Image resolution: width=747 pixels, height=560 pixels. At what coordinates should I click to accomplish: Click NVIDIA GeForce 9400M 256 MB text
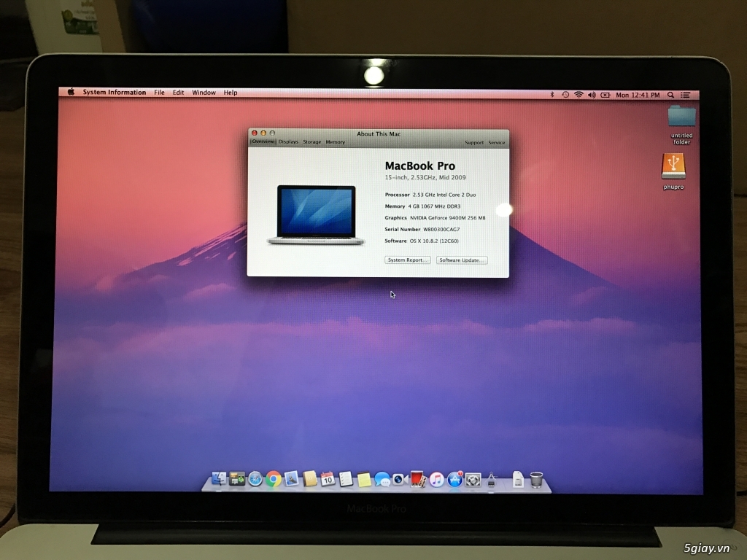pyautogui.click(x=448, y=217)
